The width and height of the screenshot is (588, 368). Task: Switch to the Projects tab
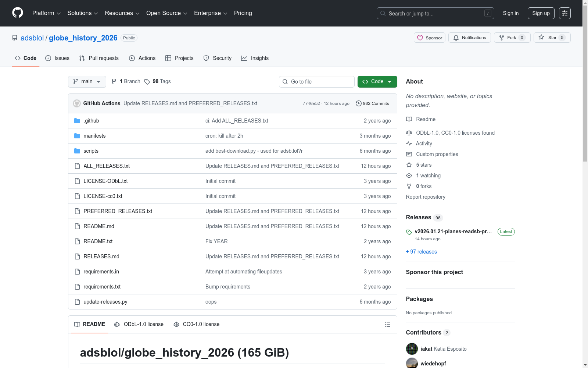click(179, 58)
